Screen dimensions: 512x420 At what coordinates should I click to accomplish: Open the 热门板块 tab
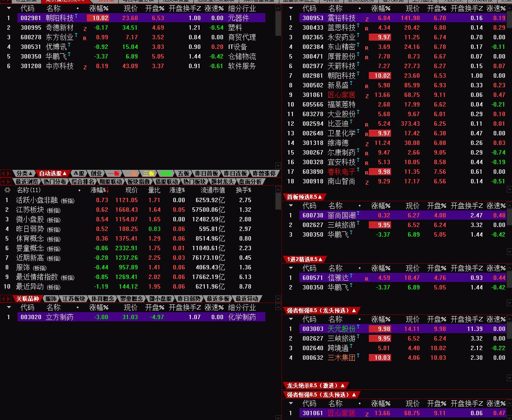[x=194, y=182]
